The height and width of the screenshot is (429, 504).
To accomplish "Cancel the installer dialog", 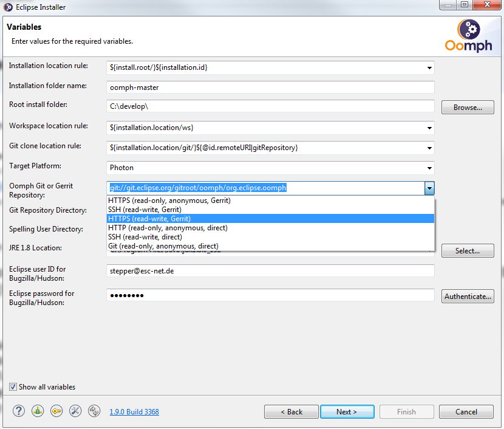I will [466, 411].
